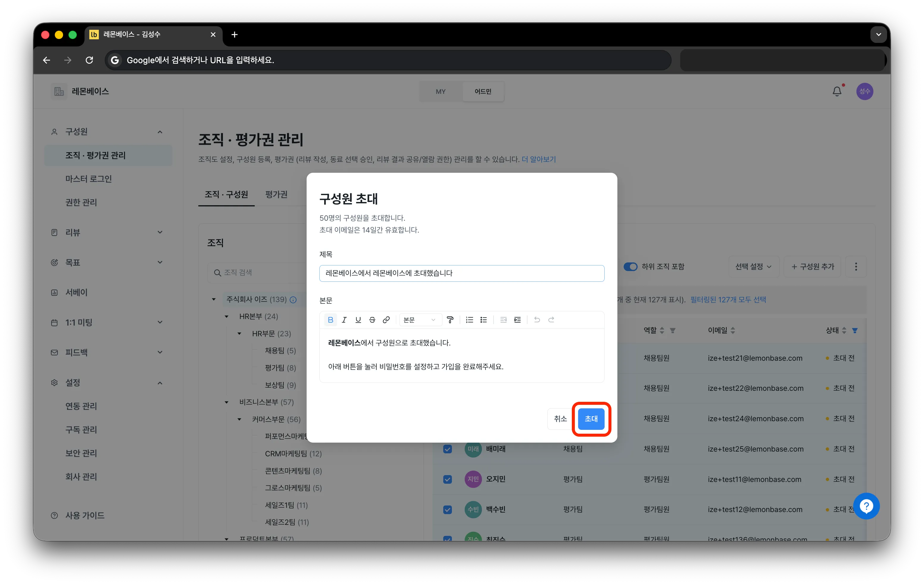The image size is (924, 585).
Task: Select 채용팀 (5) in the organization tree
Action: [280, 351]
